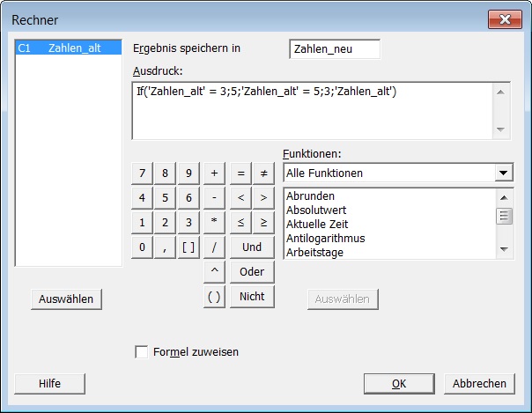
Task: Insert the multiplication asterisk operator
Action: click(x=214, y=223)
